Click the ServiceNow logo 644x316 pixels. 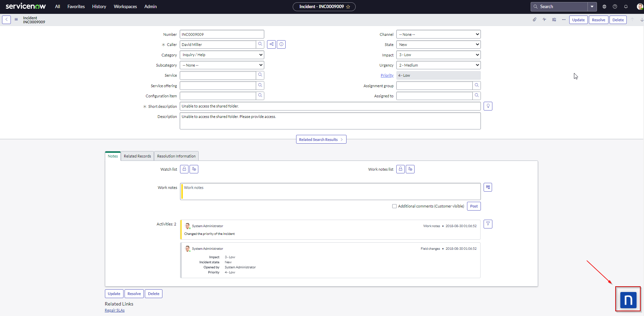[x=26, y=6]
